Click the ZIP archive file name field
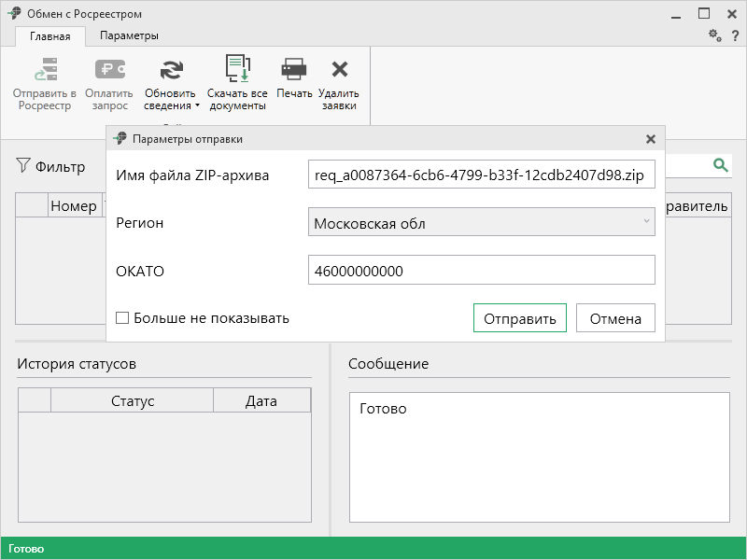 point(481,175)
